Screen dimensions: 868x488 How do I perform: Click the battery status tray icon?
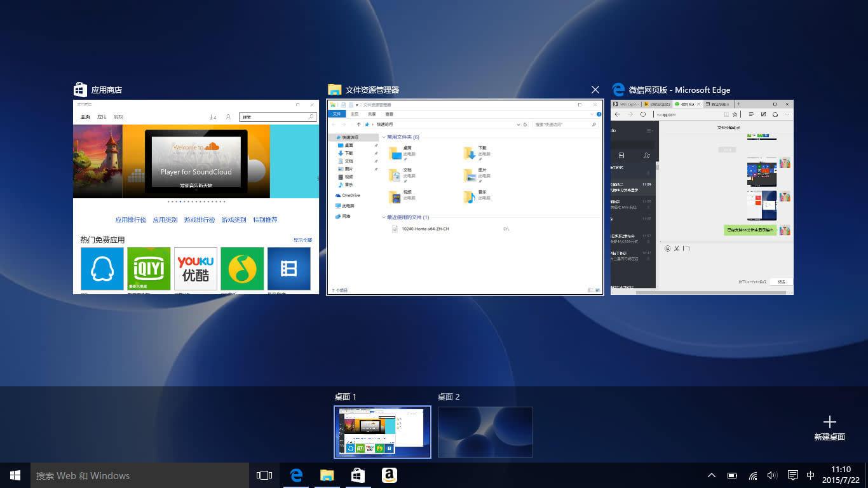click(732, 475)
